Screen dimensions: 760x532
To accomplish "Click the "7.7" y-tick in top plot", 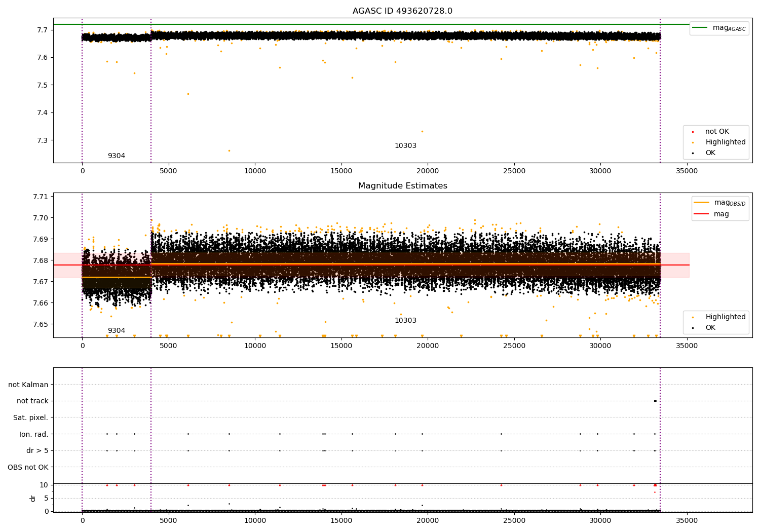I will tap(43, 30).
